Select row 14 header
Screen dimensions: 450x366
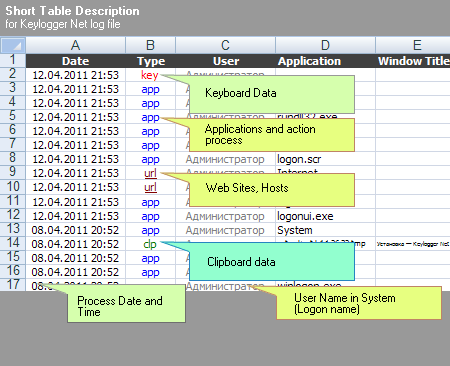tap(13, 243)
